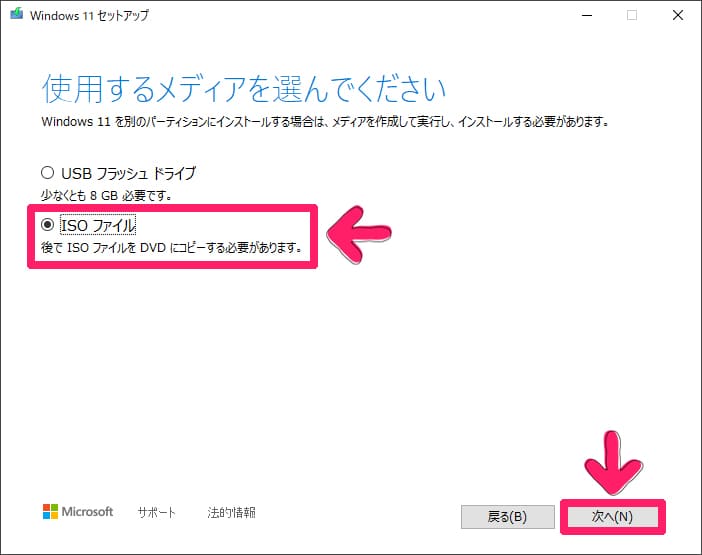Viewport: 702px width, 555px height.
Task: Click the 次へ(N) button
Action: click(612, 517)
